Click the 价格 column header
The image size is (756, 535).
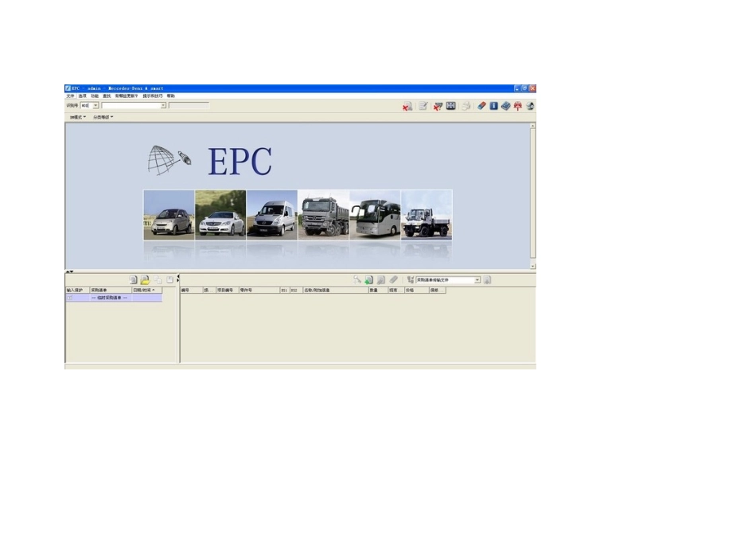pyautogui.click(x=416, y=291)
